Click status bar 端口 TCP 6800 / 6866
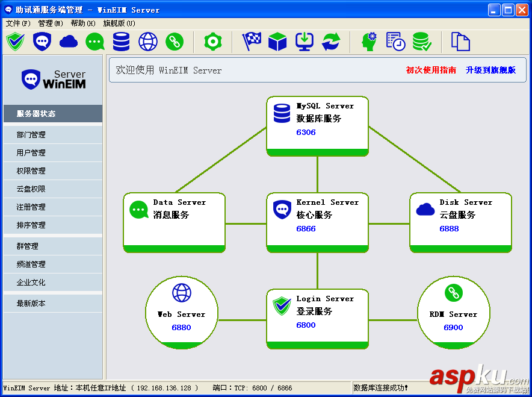Image resolution: width=532 pixels, height=397 pixels. (x=252, y=388)
